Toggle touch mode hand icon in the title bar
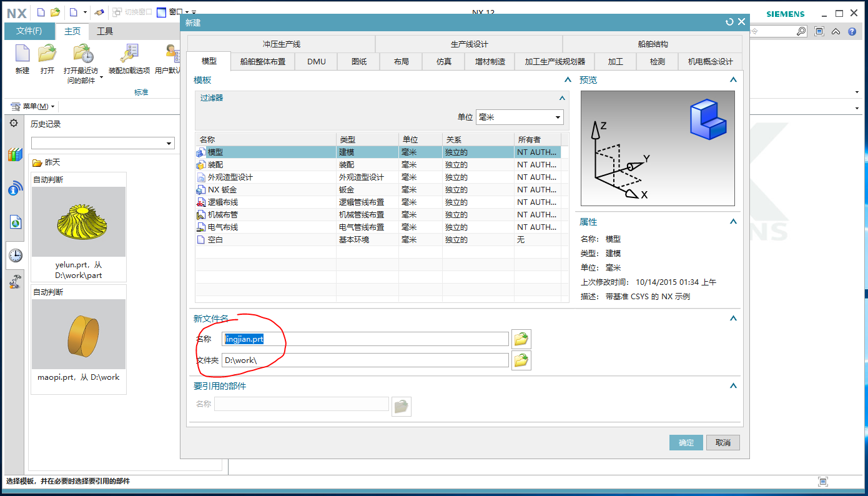The image size is (868, 496). [99, 12]
